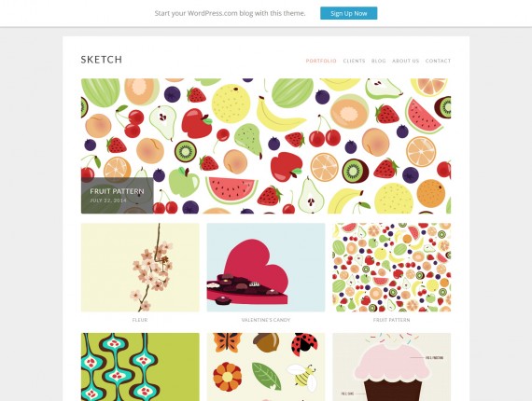Open the featured Fruit Pattern banner image

[266, 146]
